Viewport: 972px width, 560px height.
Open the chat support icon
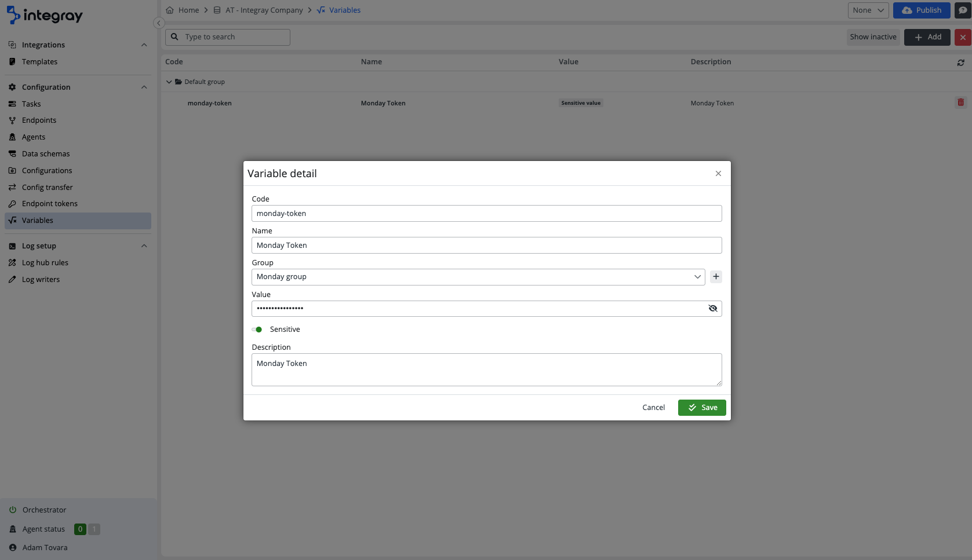963,10
